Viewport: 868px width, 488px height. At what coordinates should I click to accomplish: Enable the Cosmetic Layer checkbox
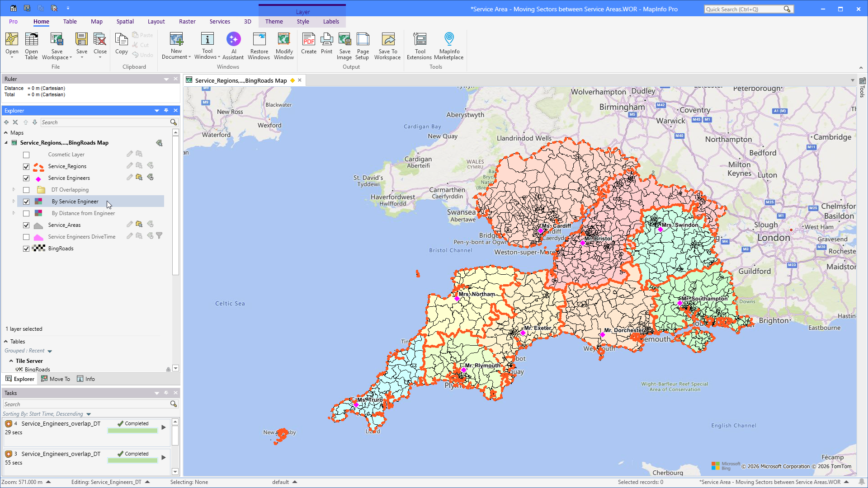[x=26, y=155]
